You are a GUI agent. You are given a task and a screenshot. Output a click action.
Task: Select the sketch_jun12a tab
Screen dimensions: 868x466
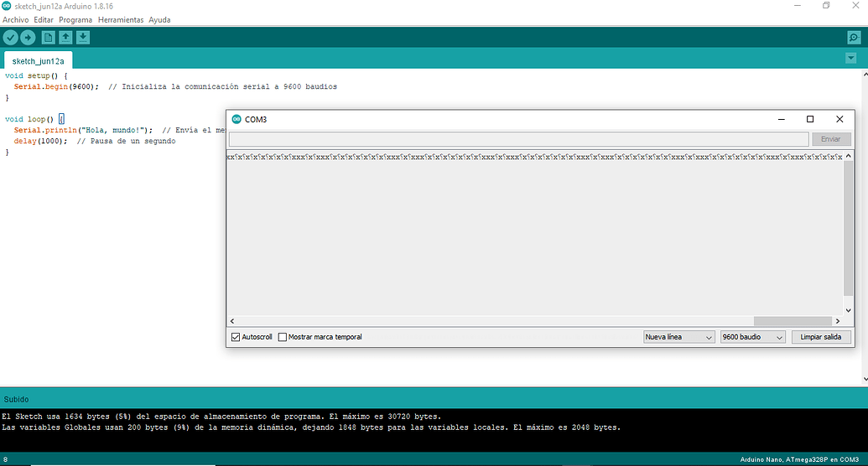[39, 61]
